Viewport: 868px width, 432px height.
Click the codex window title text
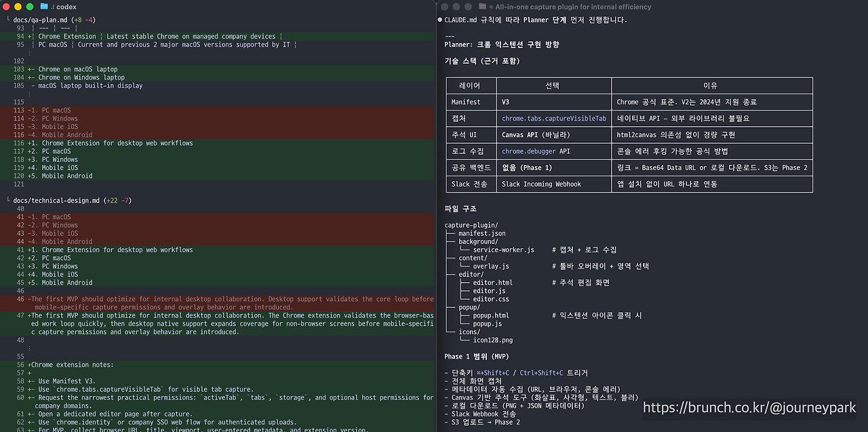click(66, 7)
